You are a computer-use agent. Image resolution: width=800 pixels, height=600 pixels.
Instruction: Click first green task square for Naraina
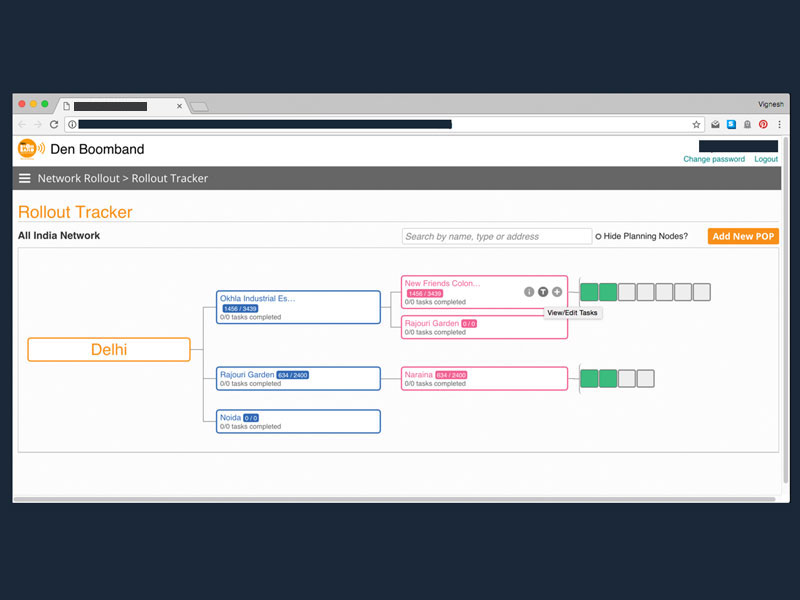(x=589, y=378)
